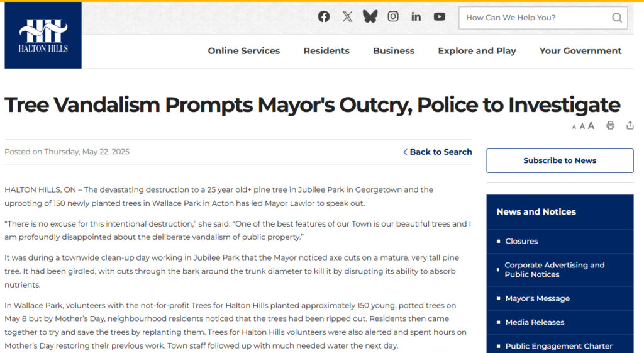Viewport: 644px width, 353px height.
Task: Select the smallest text size A
Action: (574, 127)
